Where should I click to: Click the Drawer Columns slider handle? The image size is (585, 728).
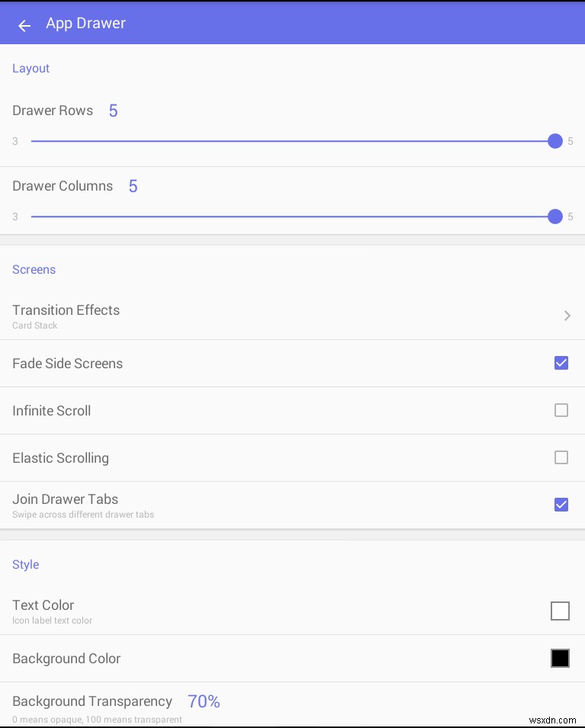554,216
